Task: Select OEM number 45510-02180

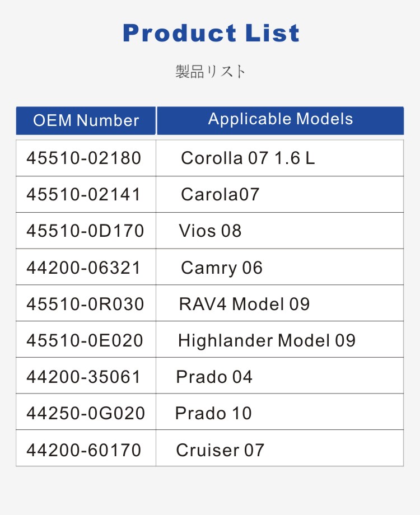Action: (84, 158)
